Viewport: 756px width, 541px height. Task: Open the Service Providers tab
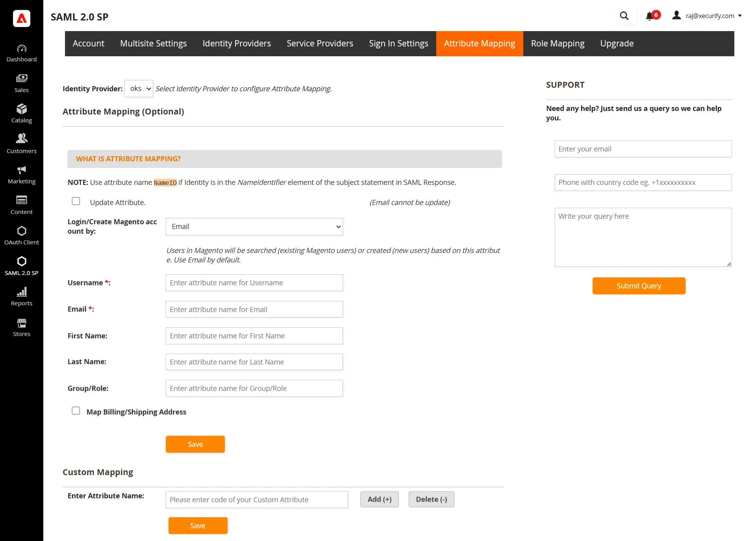(x=320, y=44)
